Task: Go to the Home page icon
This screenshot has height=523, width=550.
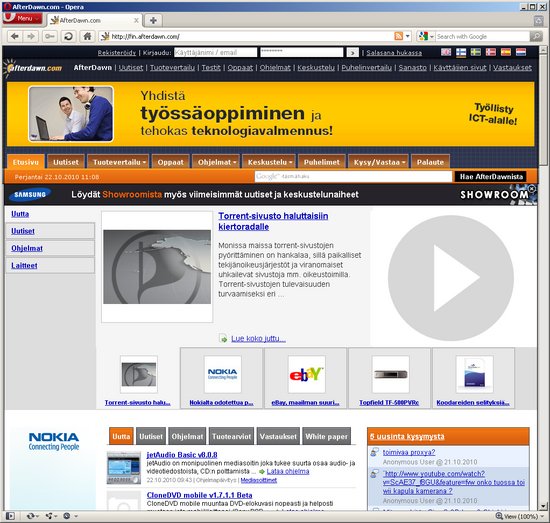Action: point(87,36)
